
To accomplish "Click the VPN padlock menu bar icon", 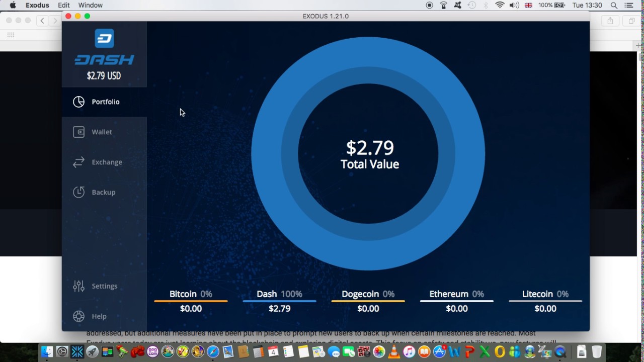I will [443, 5].
